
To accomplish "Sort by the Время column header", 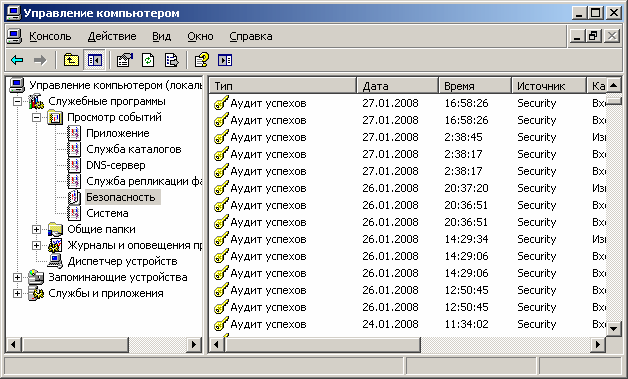I will [x=475, y=86].
